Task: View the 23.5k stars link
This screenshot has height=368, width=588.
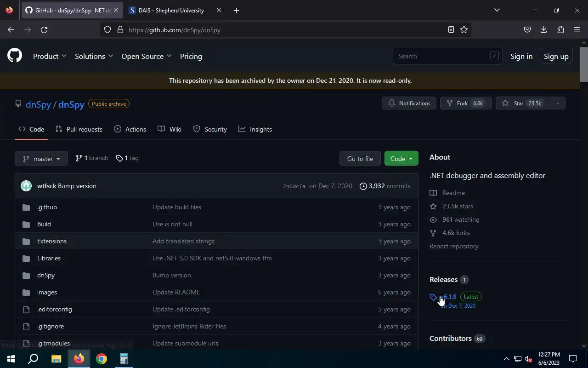Action: [452, 206]
